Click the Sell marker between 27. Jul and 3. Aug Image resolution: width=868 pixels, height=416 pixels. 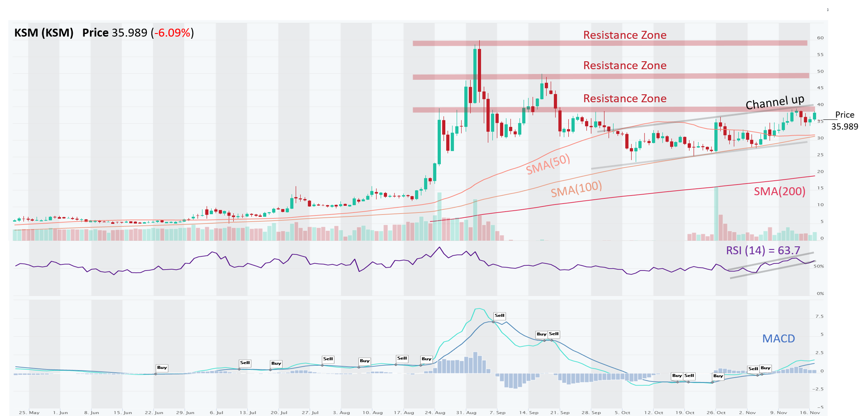(x=328, y=359)
